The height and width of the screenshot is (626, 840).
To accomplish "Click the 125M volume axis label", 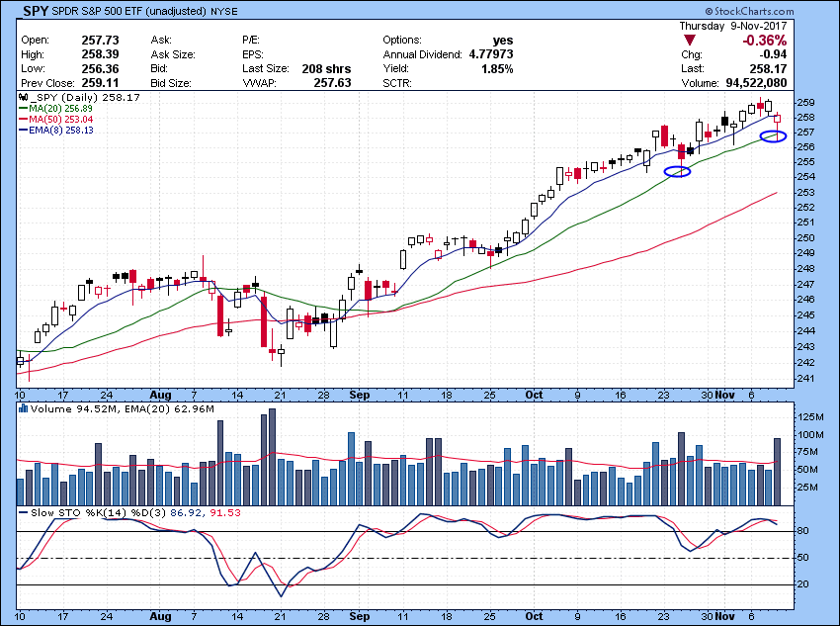I will (810, 417).
